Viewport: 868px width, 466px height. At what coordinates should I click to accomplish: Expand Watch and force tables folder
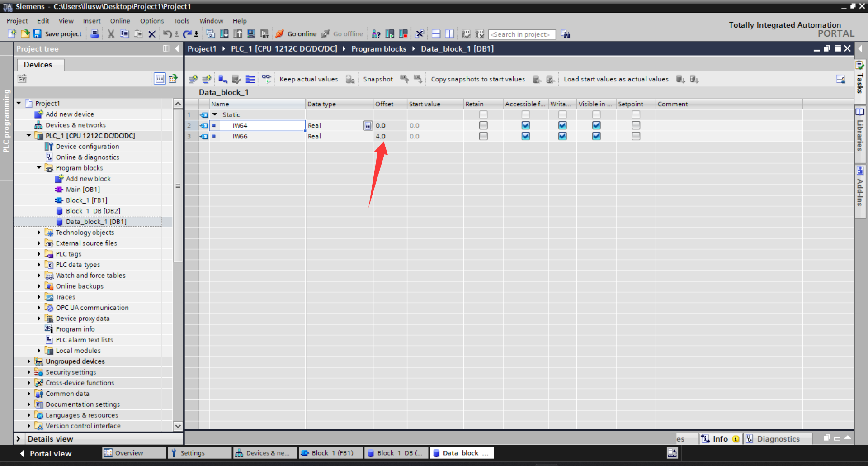tap(39, 275)
